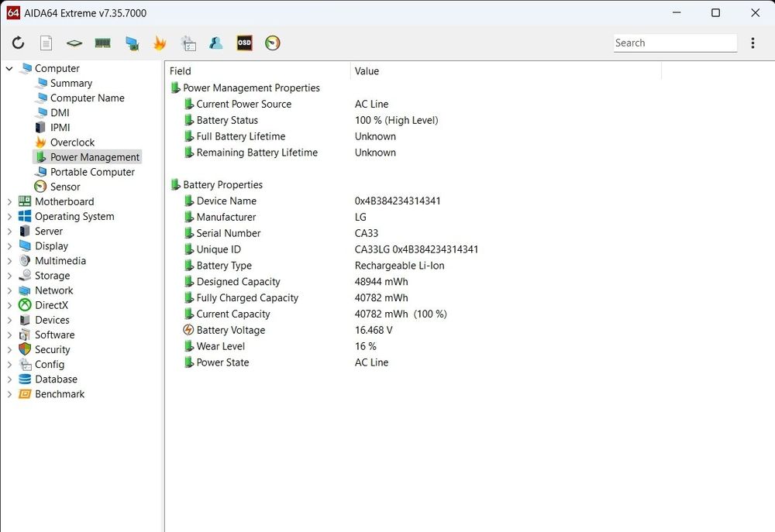Expand the Server tree node
The width and height of the screenshot is (775, 532).
point(9,232)
